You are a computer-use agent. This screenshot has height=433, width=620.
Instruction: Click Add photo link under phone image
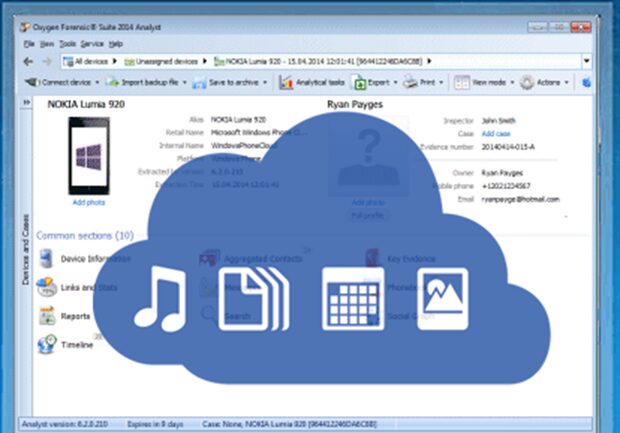pos(89,202)
